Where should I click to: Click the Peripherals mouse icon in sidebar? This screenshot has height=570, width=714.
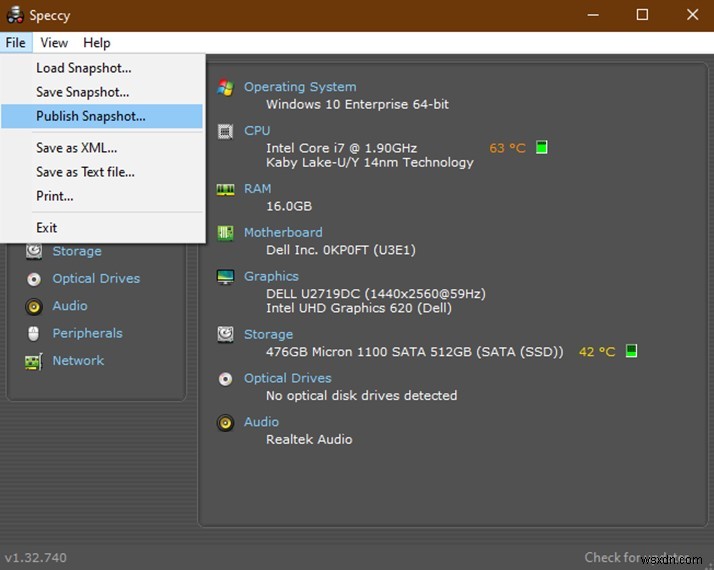[34, 334]
